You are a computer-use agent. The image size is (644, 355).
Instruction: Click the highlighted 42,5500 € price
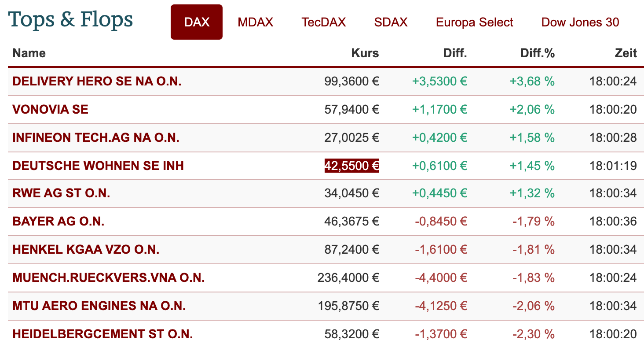pyautogui.click(x=352, y=166)
